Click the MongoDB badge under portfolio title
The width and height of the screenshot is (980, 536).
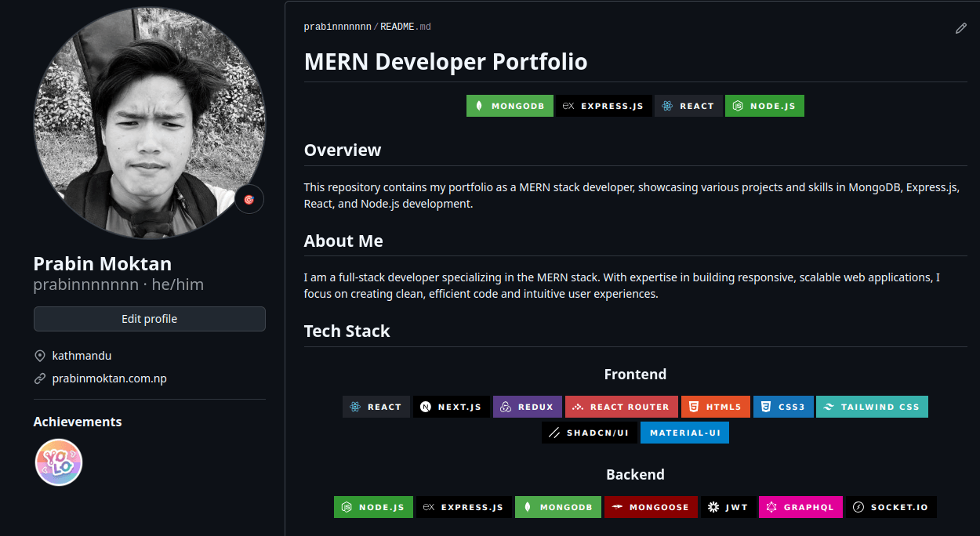tap(510, 106)
